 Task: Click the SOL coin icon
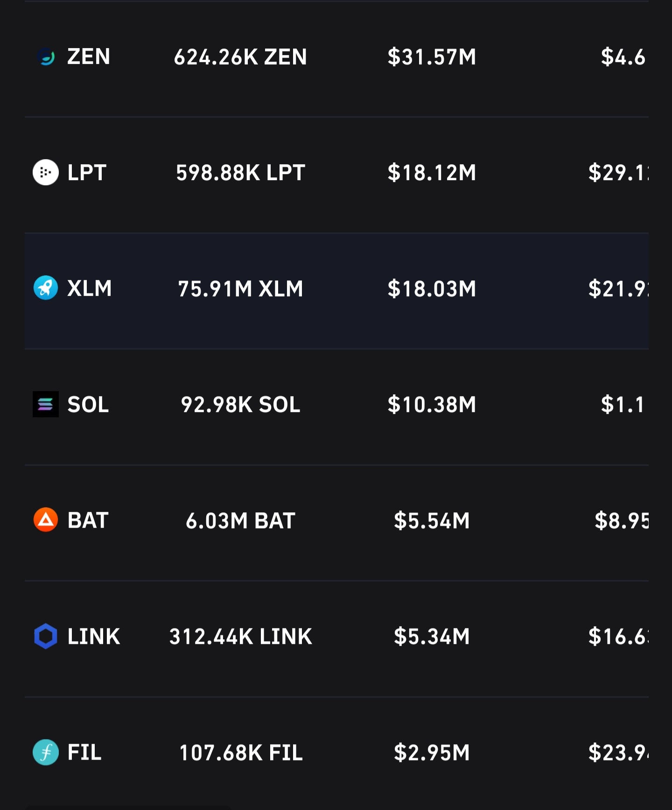click(x=46, y=404)
